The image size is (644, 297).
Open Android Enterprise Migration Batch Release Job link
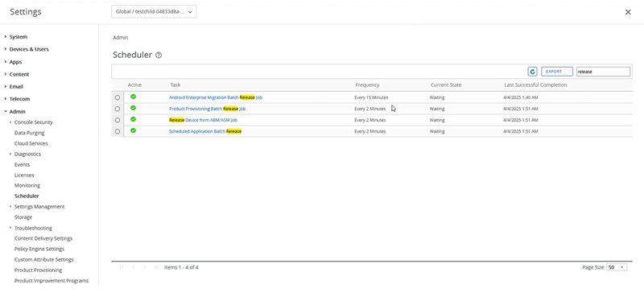[216, 97]
